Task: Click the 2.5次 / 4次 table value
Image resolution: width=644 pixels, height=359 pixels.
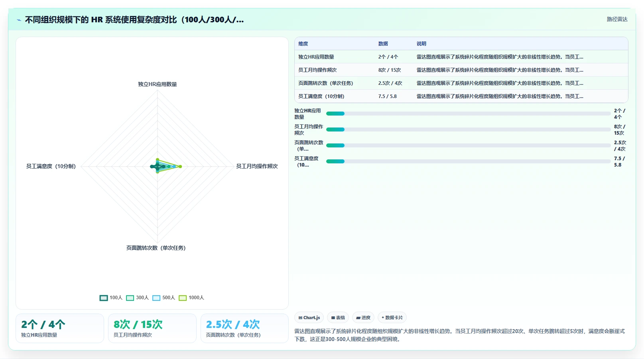Action: point(390,83)
